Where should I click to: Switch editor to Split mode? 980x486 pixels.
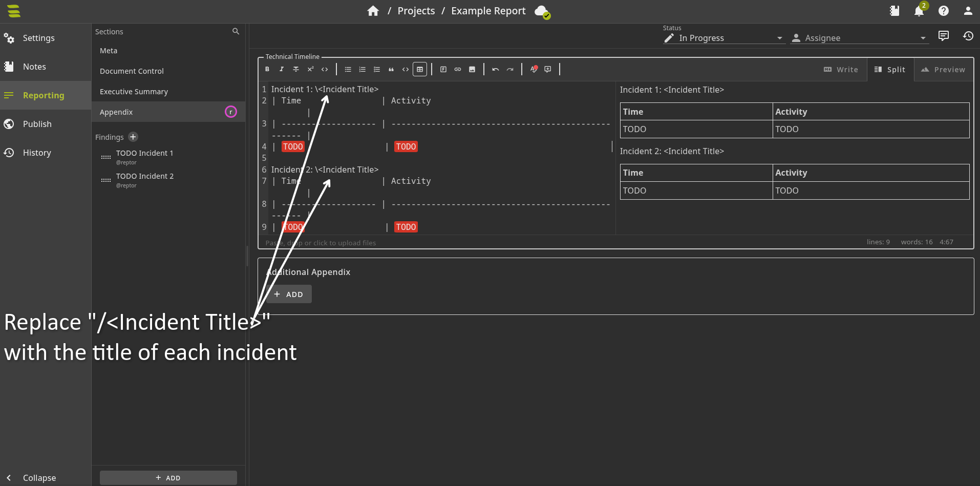(890, 70)
